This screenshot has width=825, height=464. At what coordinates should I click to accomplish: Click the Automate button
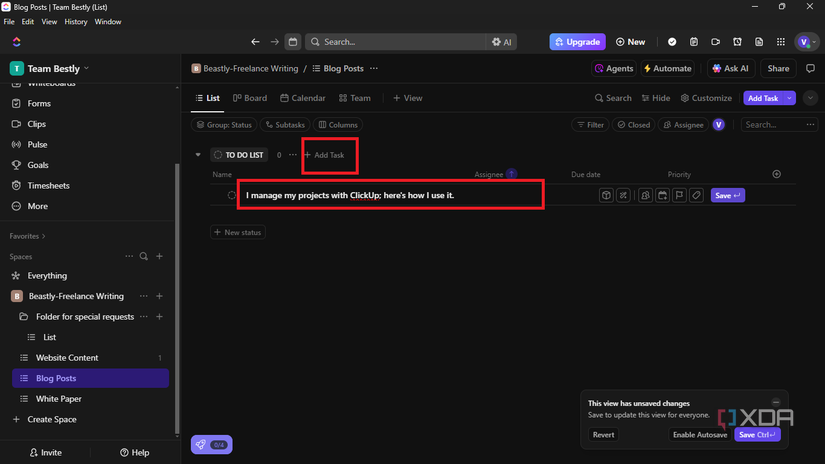point(668,68)
